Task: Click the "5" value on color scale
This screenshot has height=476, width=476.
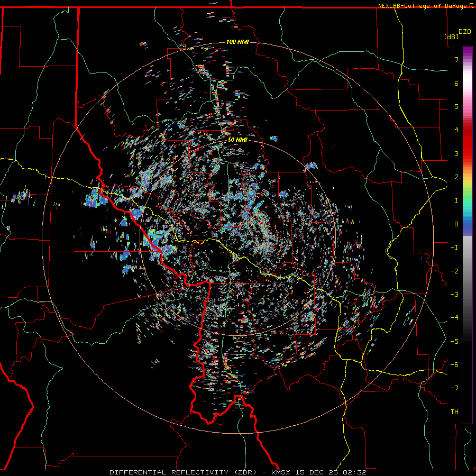Action: [x=456, y=106]
